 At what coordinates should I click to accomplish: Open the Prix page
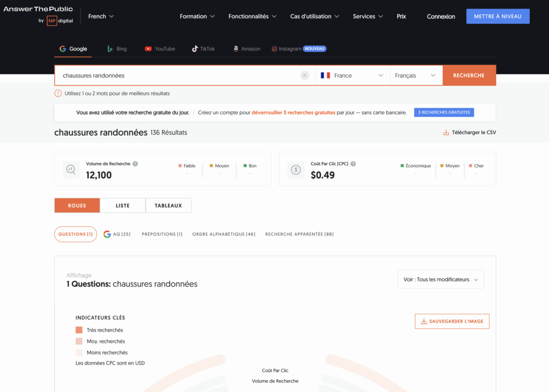[x=401, y=17]
